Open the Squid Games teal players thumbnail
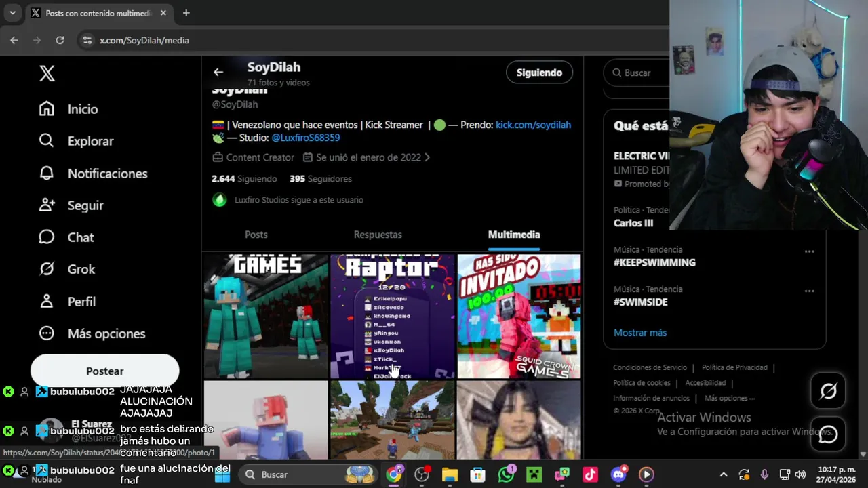The height and width of the screenshot is (488, 868). click(x=266, y=316)
